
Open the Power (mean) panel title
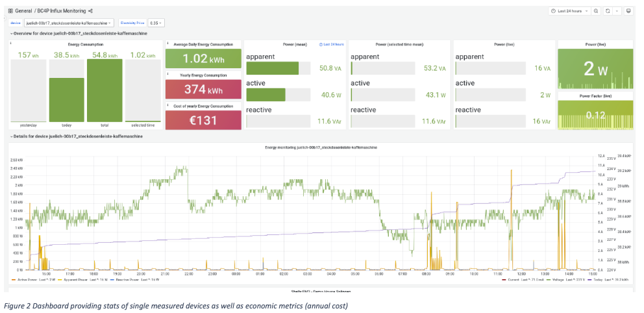(x=294, y=44)
